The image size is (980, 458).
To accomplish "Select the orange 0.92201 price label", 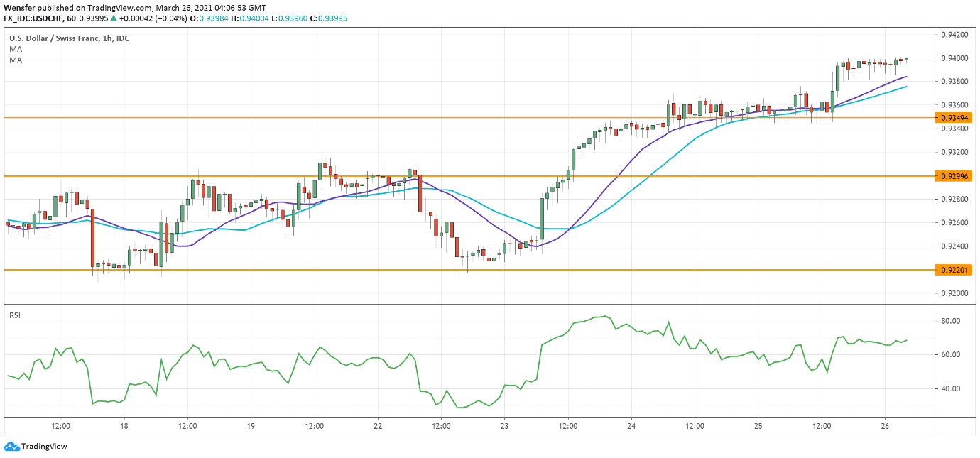I will (x=954, y=270).
